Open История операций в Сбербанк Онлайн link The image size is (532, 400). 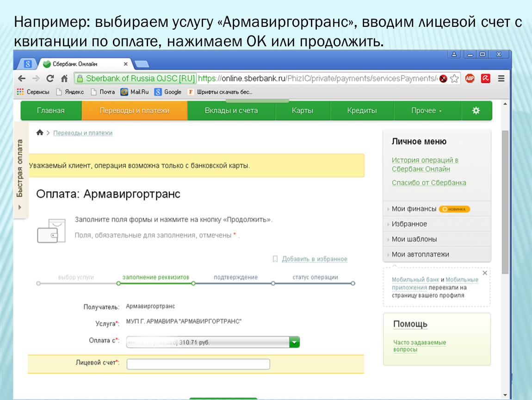coord(425,164)
